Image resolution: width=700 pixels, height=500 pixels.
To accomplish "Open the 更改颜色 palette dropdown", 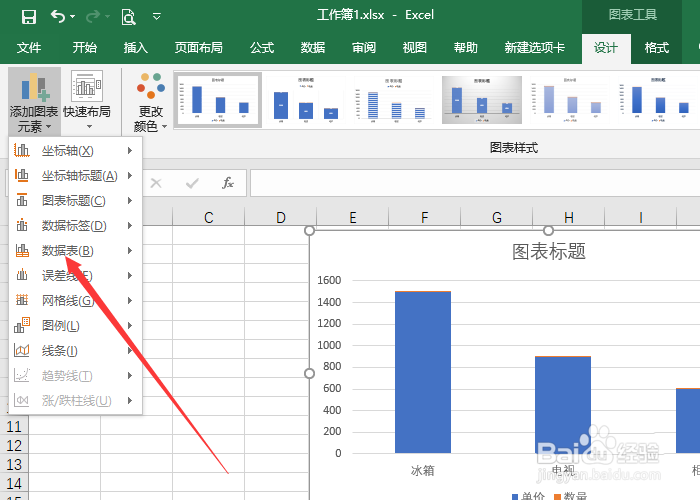I will (x=151, y=102).
